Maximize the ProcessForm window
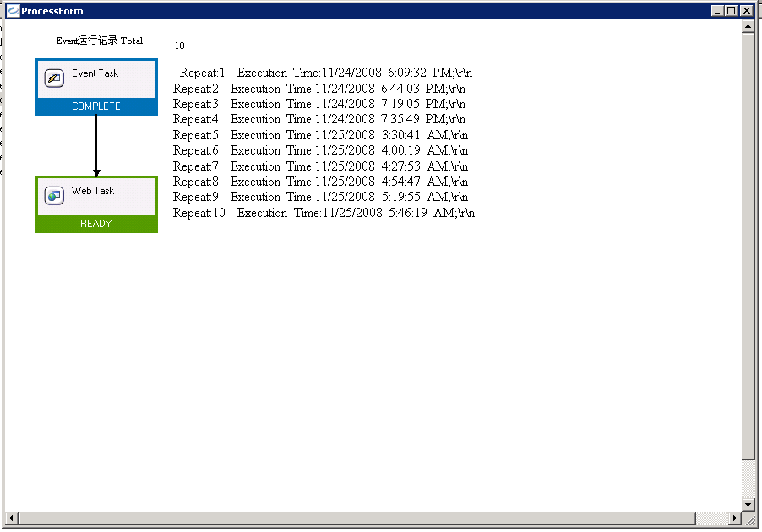 point(732,11)
